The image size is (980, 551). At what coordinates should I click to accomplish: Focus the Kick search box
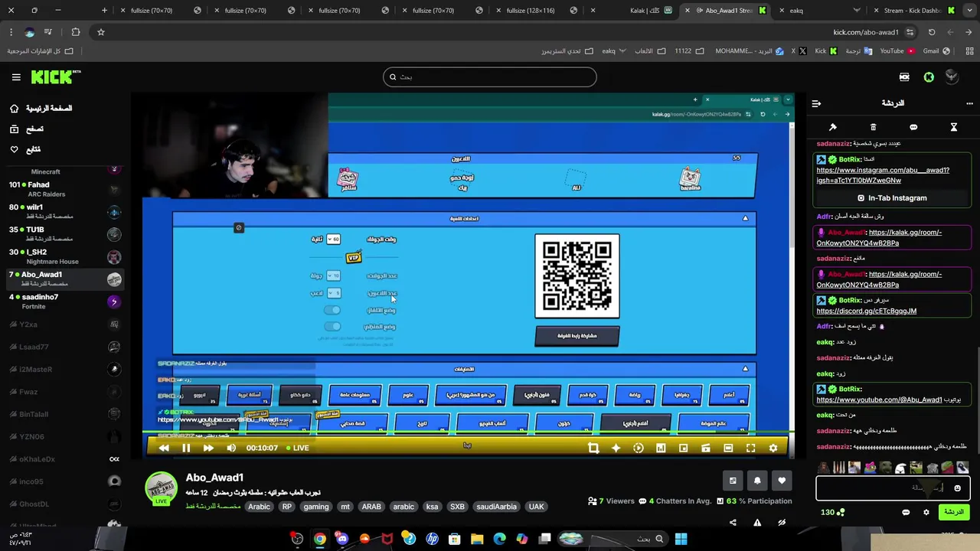click(x=490, y=77)
